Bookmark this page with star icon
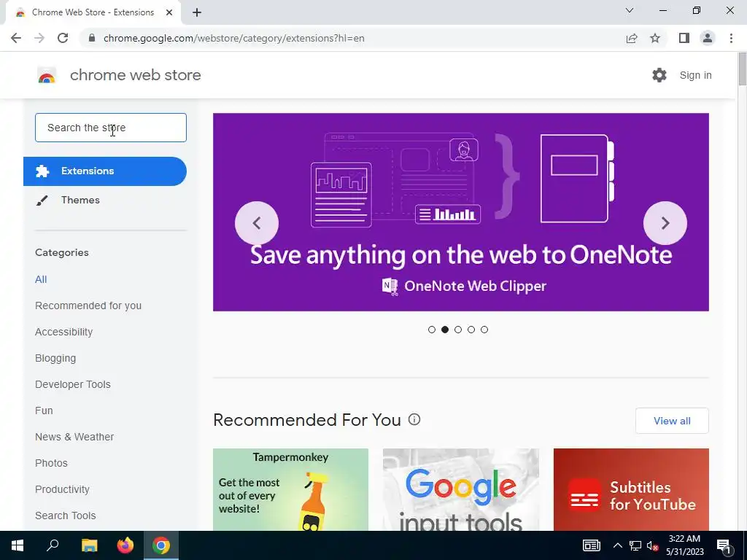 click(655, 38)
